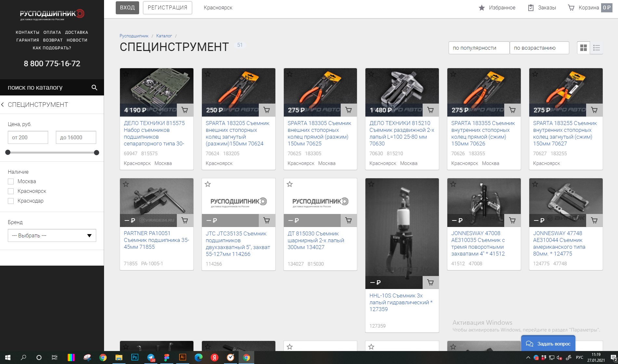Open the Избранное favorites star
Screen dimensions: 618x364
[481, 7]
